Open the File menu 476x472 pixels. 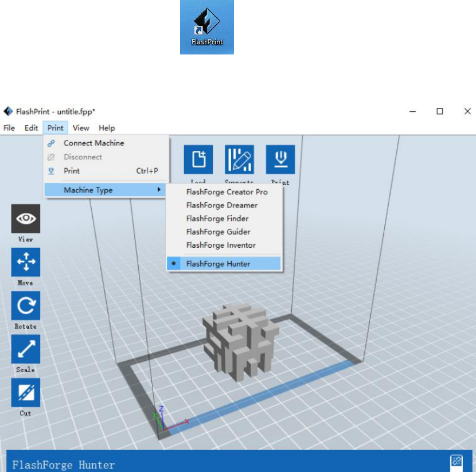tap(9, 128)
